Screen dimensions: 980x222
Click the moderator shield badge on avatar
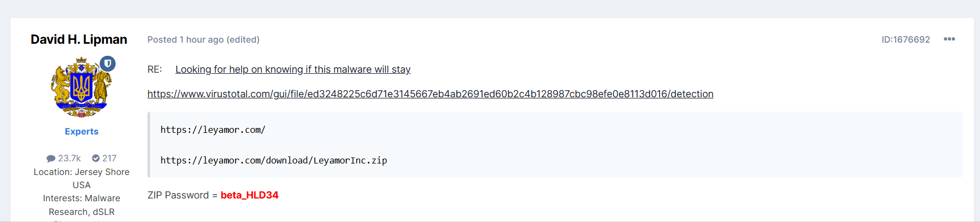click(108, 63)
